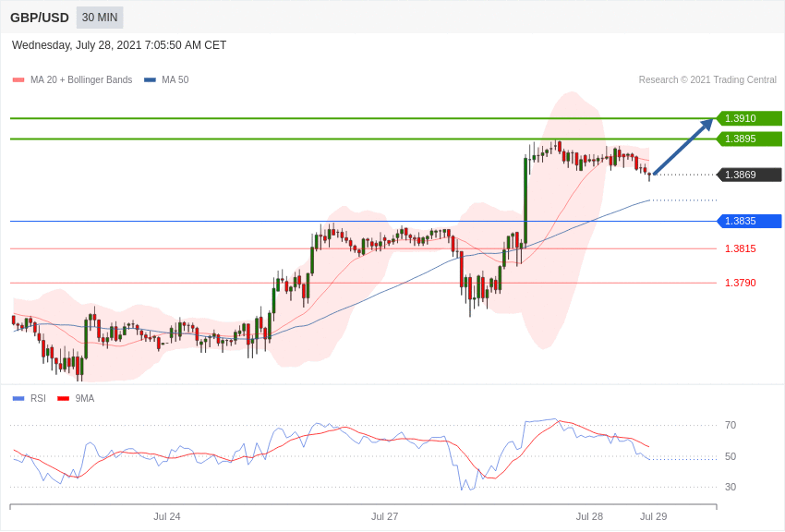Click the 1.3910 resistance price tag
The image size is (785, 532).
750,118
